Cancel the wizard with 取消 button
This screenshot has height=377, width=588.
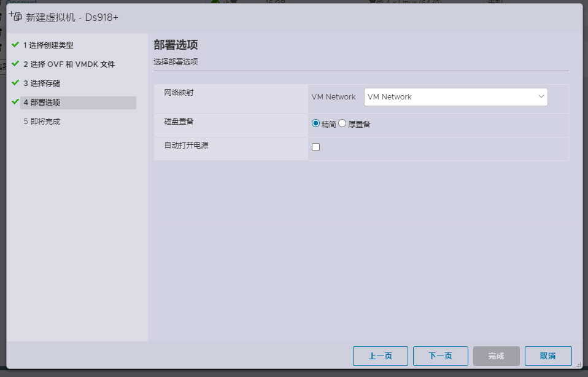click(x=547, y=356)
